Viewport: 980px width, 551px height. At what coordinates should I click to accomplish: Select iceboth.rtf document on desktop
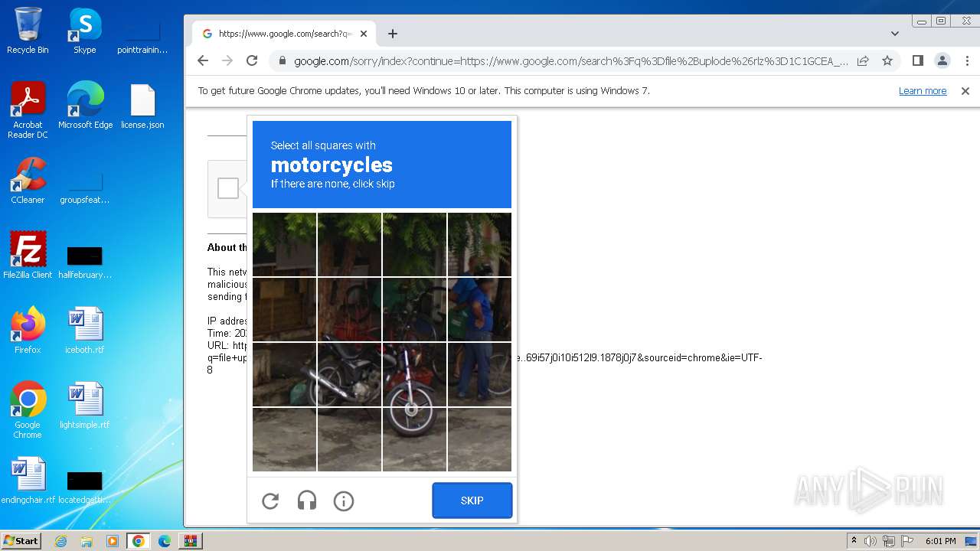85,331
